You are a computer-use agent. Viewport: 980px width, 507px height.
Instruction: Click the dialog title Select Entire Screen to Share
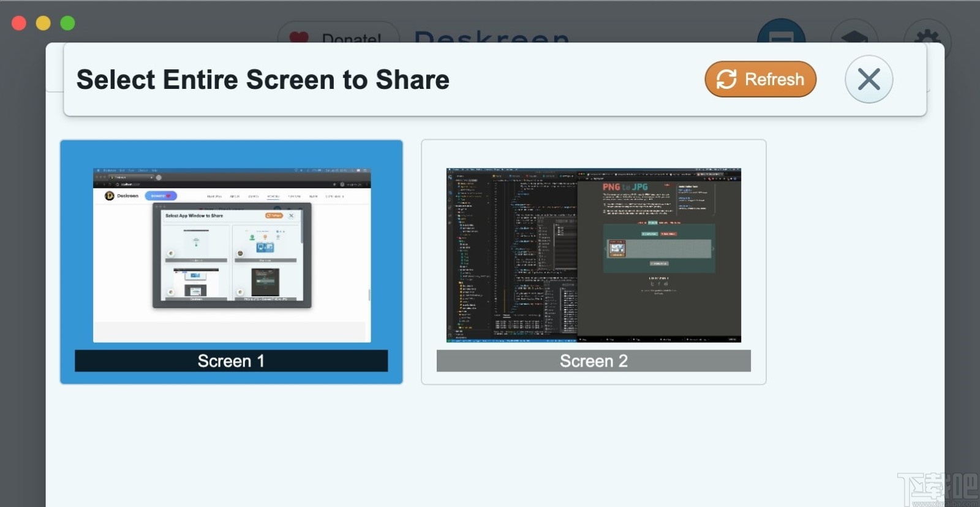263,80
